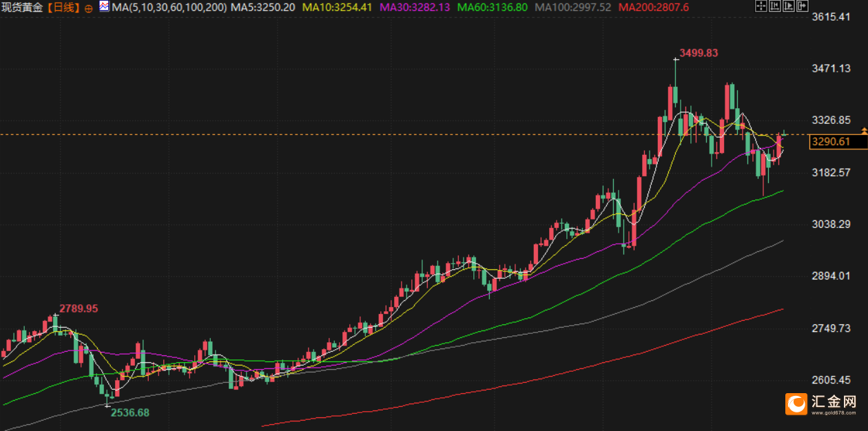Click the 3499.83 high price marker

pyautogui.click(x=699, y=53)
